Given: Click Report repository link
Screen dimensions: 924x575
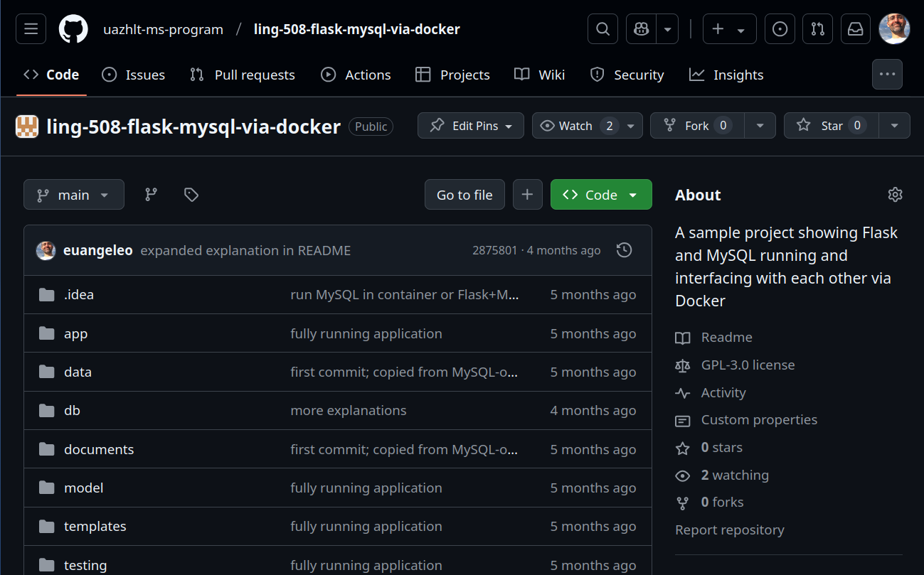Looking at the screenshot, I should [x=730, y=530].
